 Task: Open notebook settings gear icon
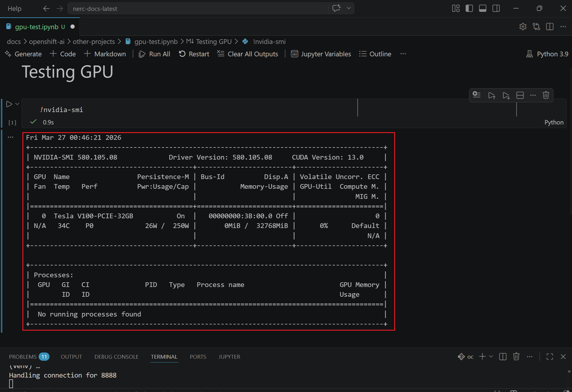tap(523, 27)
